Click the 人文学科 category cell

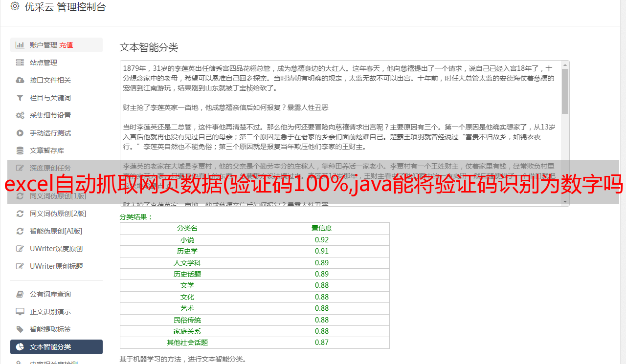(x=187, y=263)
